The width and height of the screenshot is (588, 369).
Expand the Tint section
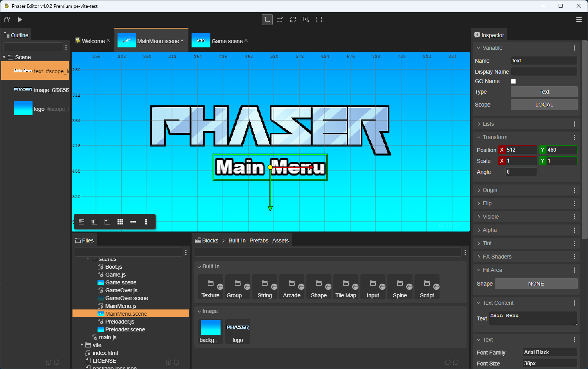(x=479, y=243)
